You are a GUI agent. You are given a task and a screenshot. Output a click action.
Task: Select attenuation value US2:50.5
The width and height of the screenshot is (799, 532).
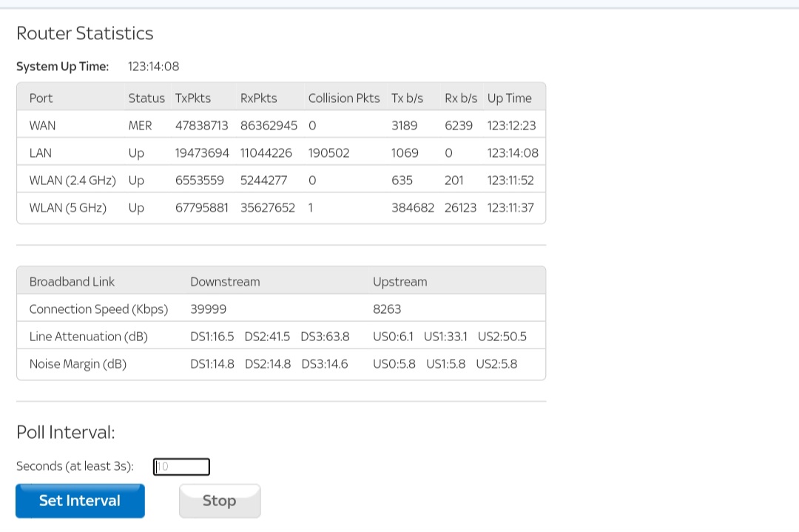coord(502,337)
